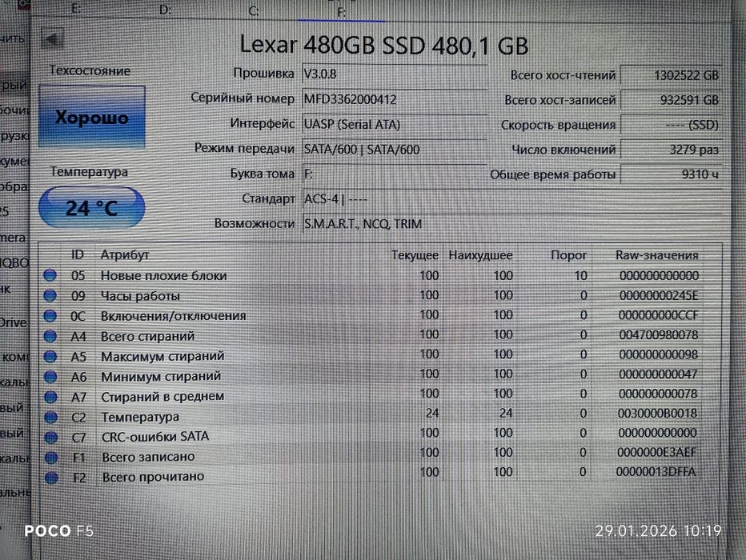
Task: Click the status circle for attribute C2
Action: coord(50,417)
